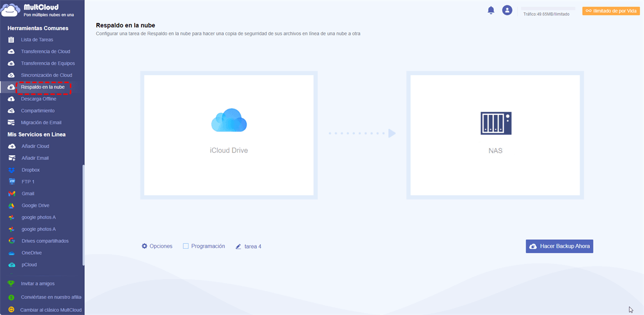Click Cambiar al clásico MultCloud link
The width and height of the screenshot is (644, 315).
coord(51,310)
